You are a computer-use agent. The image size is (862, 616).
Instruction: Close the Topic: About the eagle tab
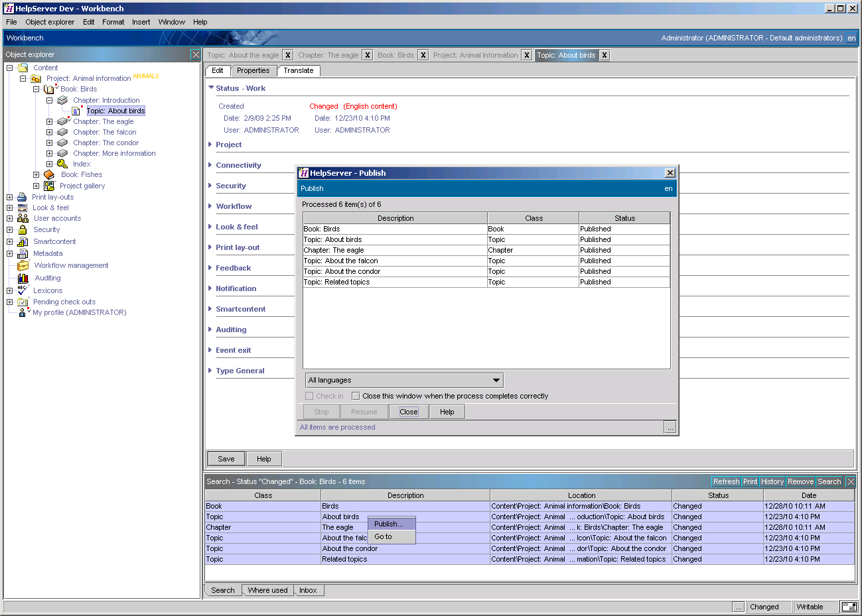tap(288, 55)
